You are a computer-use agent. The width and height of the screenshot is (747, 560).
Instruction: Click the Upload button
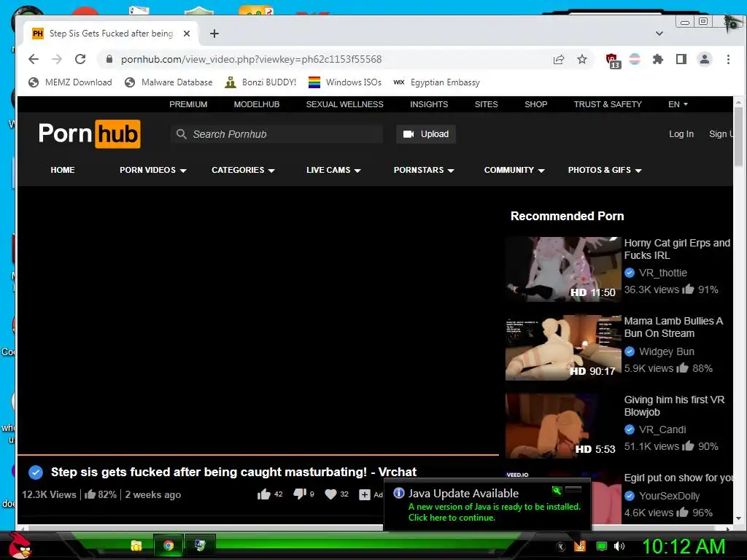click(425, 134)
